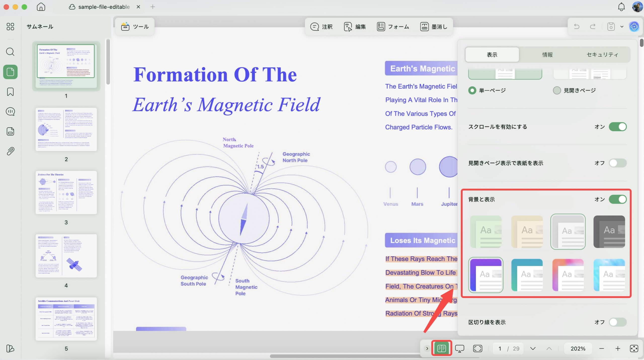The width and height of the screenshot is (644, 360).
Task: Open the user profile avatar
Action: [x=637, y=7]
